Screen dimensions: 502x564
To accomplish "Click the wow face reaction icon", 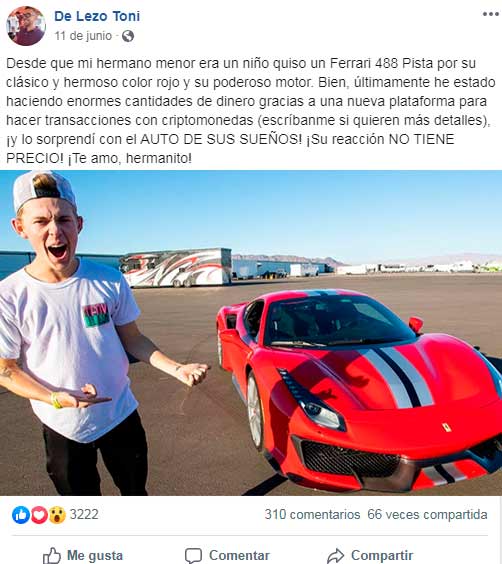I will (57, 515).
